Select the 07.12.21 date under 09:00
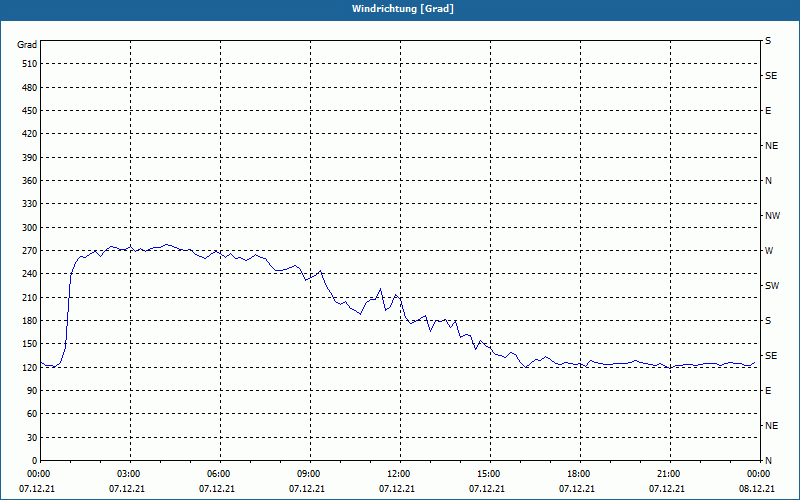This screenshot has height=500, width=800. [x=307, y=489]
